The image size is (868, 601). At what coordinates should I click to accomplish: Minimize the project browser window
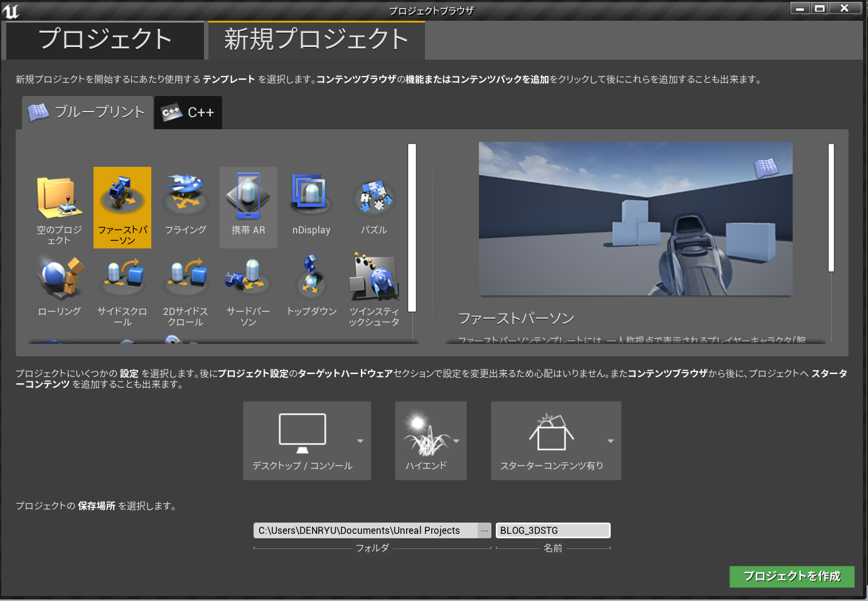(800, 8)
